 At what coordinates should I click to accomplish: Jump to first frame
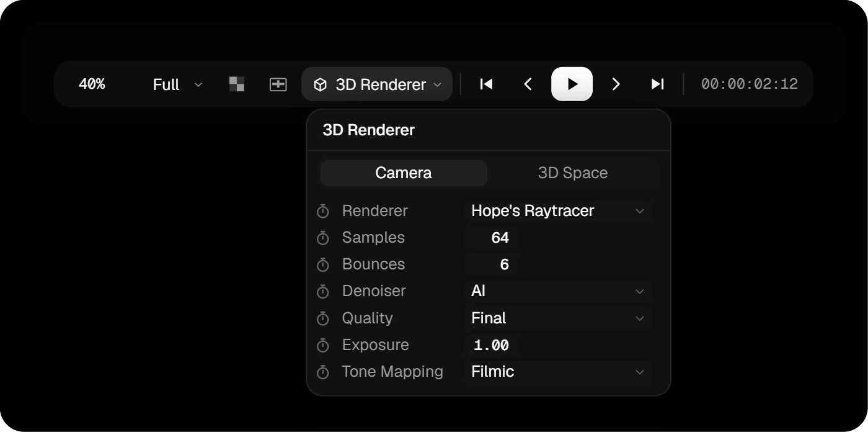486,84
